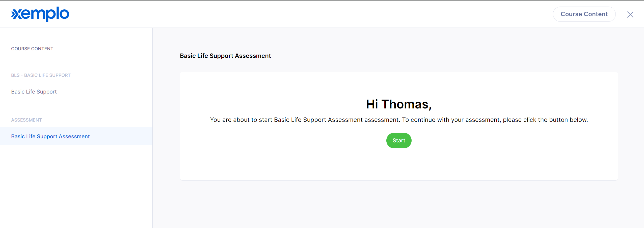Select Basic Life Support Assessment in sidebar
The height and width of the screenshot is (228, 644).
(x=50, y=136)
